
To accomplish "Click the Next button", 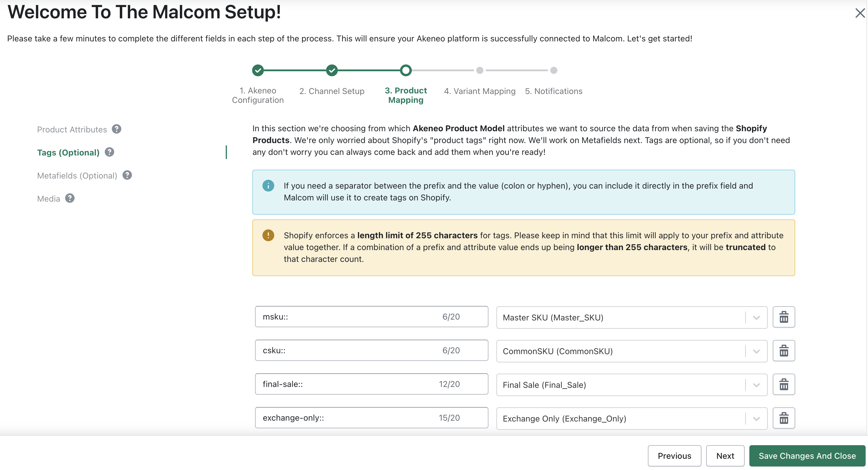I will coord(725,456).
